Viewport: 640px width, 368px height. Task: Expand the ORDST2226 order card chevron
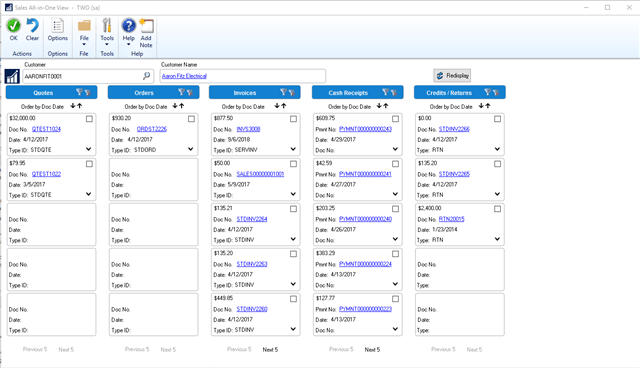(x=191, y=149)
